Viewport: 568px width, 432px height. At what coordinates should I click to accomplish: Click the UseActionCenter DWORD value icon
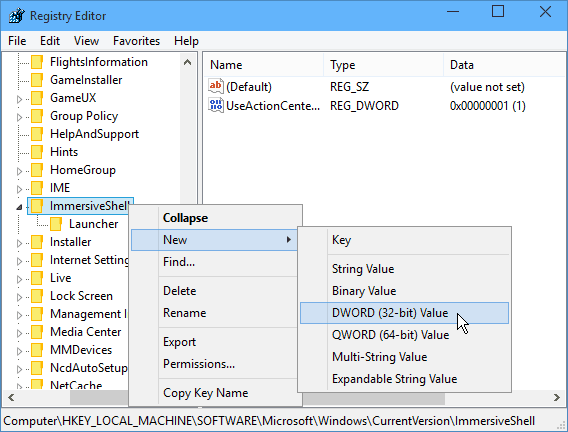[x=216, y=105]
